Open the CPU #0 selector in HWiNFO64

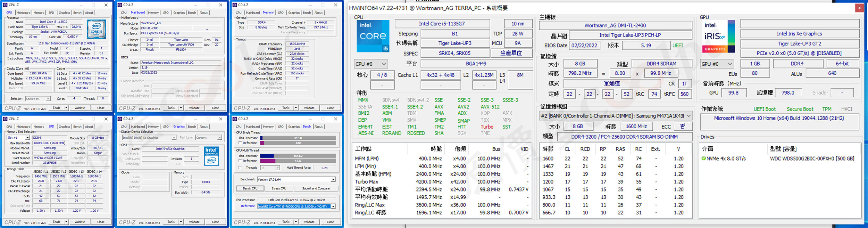click(x=370, y=64)
